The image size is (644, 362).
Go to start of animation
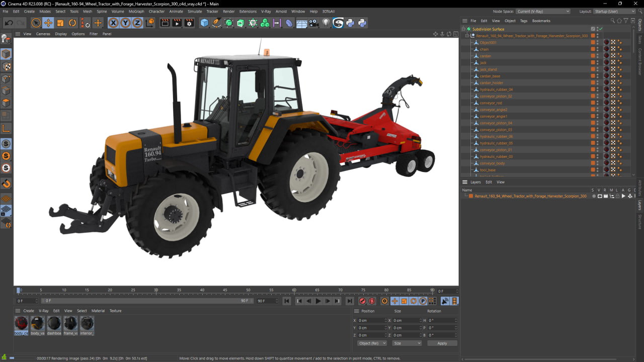(x=287, y=301)
